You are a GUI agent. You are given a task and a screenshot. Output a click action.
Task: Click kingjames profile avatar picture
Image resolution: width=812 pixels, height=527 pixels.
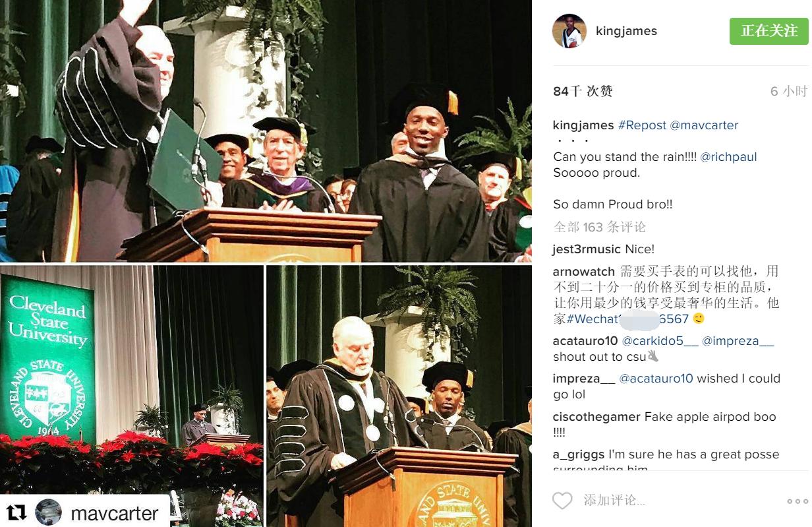[569, 31]
